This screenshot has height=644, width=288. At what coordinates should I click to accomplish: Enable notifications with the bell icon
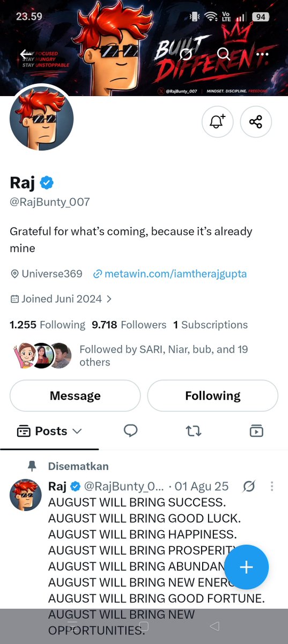[x=217, y=122]
